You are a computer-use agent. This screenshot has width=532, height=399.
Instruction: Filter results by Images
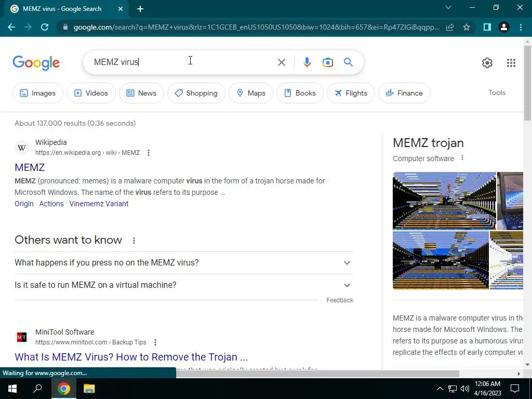click(37, 93)
